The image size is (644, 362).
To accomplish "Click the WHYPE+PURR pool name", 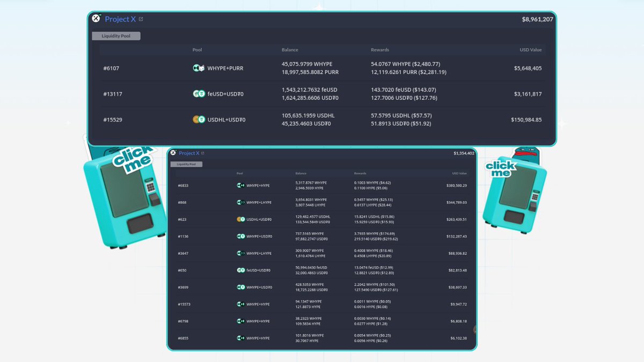I will (x=225, y=68).
